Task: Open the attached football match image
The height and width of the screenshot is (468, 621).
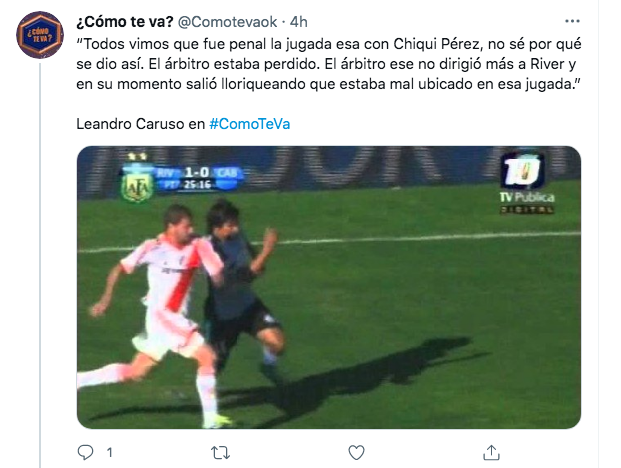Action: click(x=329, y=287)
